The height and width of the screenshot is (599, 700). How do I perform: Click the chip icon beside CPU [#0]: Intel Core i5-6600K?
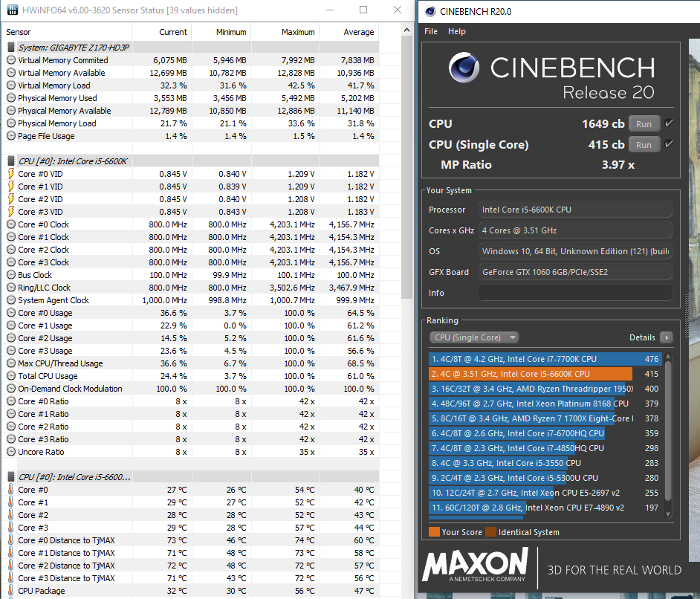(11, 161)
